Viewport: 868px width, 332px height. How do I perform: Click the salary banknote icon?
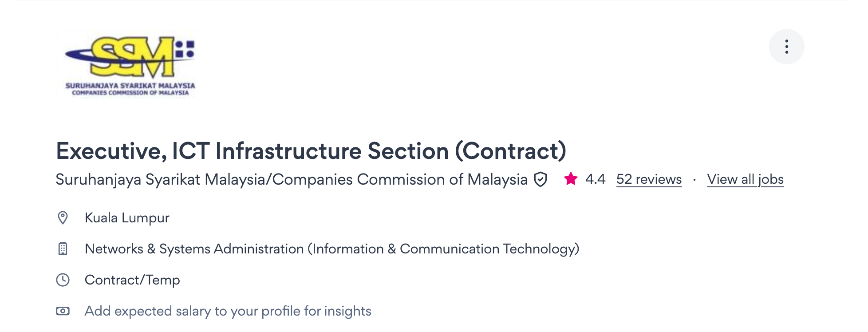(63, 311)
